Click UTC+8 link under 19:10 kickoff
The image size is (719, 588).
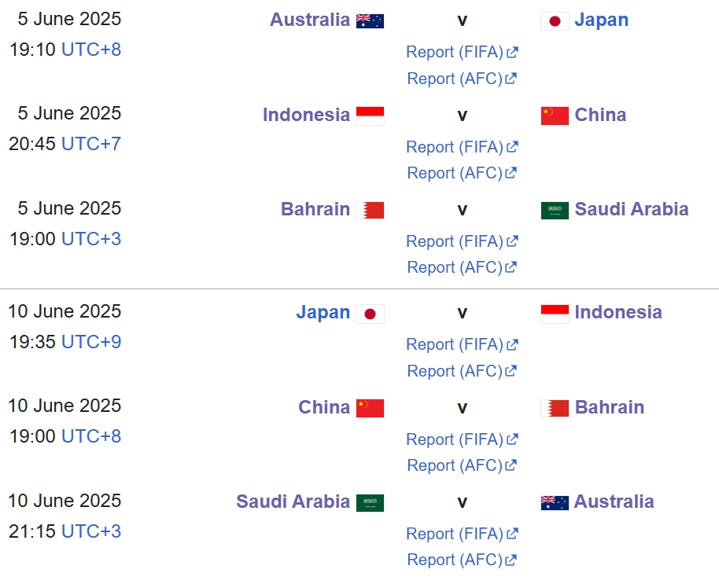(91, 50)
